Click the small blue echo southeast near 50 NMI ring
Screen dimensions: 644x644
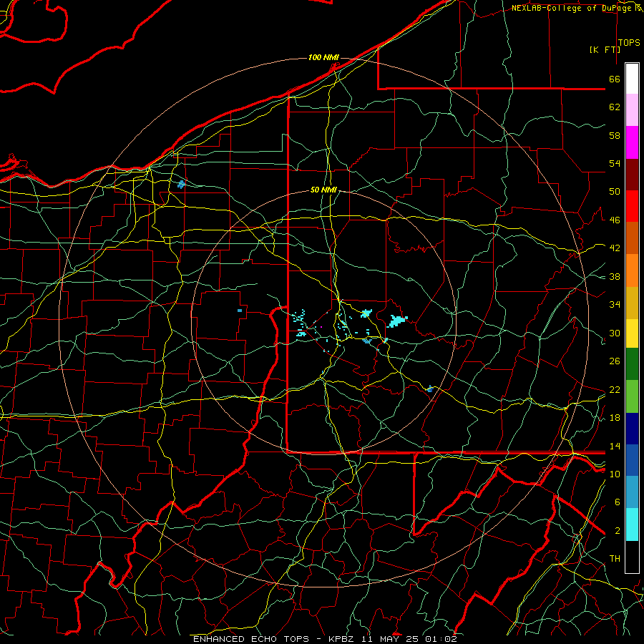(x=429, y=389)
